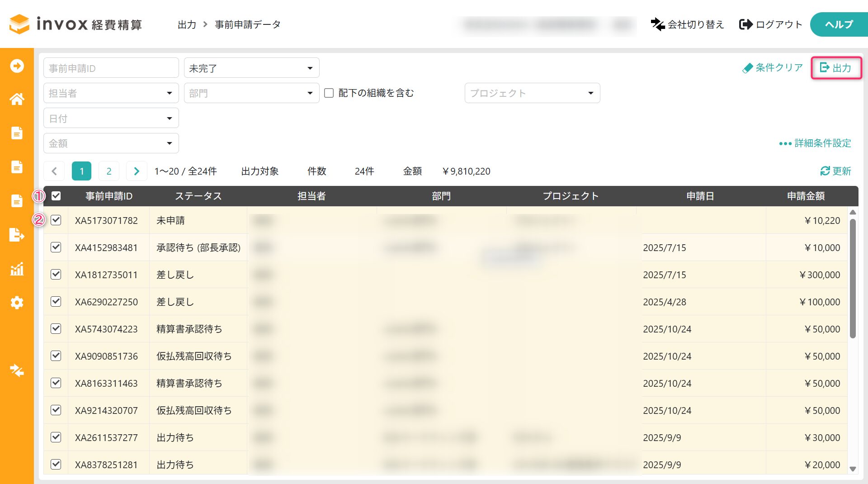Open the chart report icon in the sidebar
Image resolution: width=868 pixels, height=484 pixels.
point(17,269)
